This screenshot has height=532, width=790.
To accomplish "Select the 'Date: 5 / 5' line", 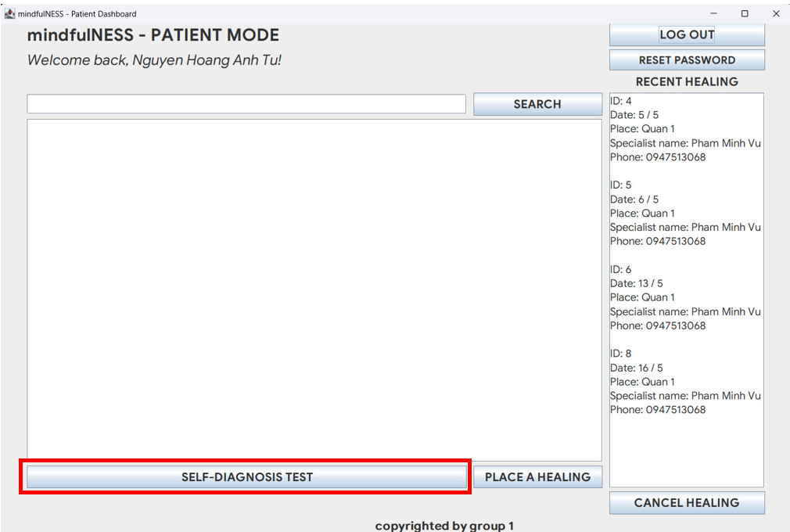I will [x=634, y=115].
